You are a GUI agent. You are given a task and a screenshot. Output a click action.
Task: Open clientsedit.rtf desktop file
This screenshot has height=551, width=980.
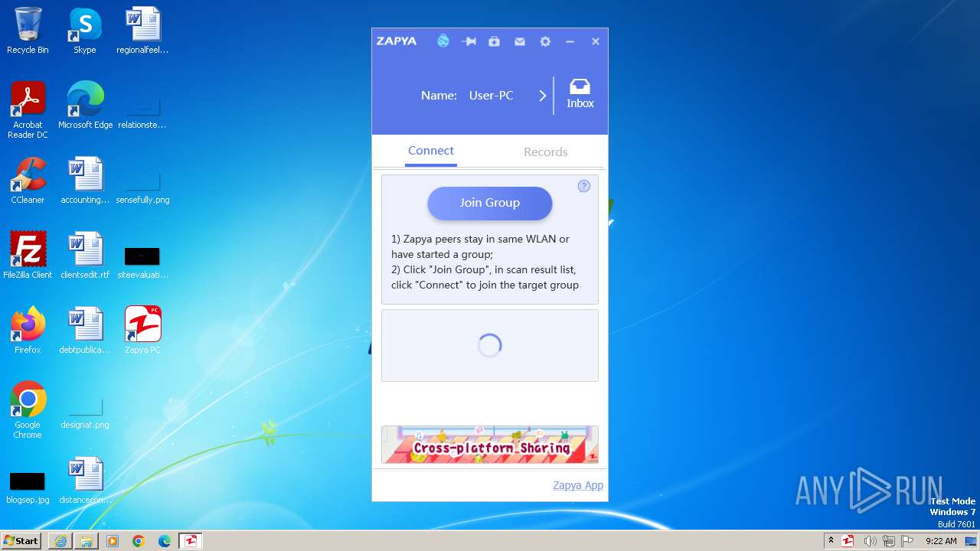[85, 256]
